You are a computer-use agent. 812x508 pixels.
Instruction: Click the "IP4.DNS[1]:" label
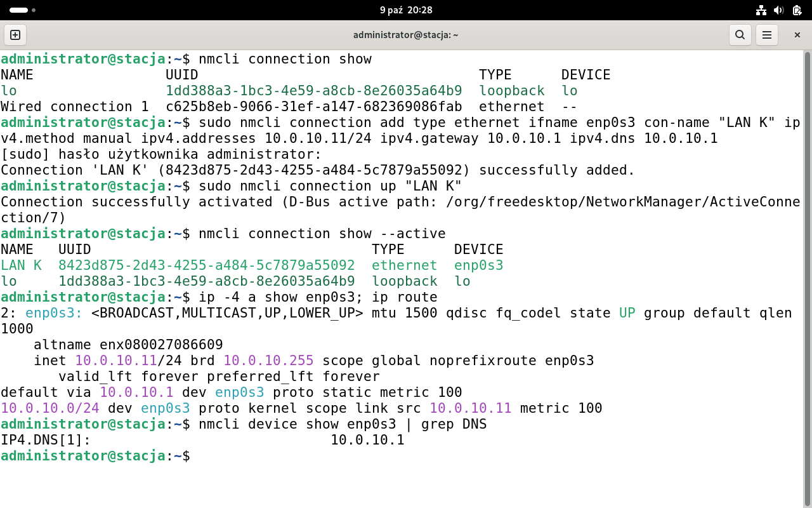[46, 440]
